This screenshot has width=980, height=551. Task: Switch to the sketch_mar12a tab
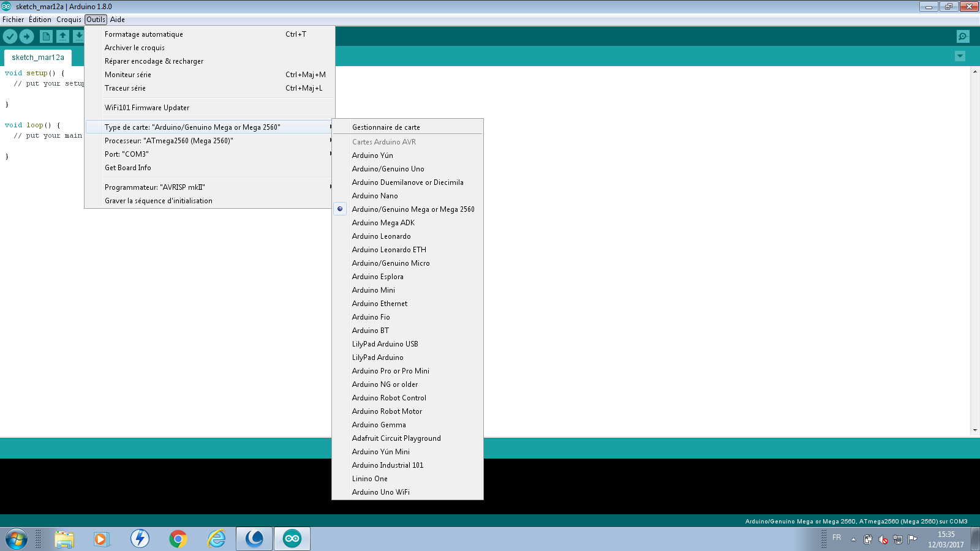[x=38, y=58]
